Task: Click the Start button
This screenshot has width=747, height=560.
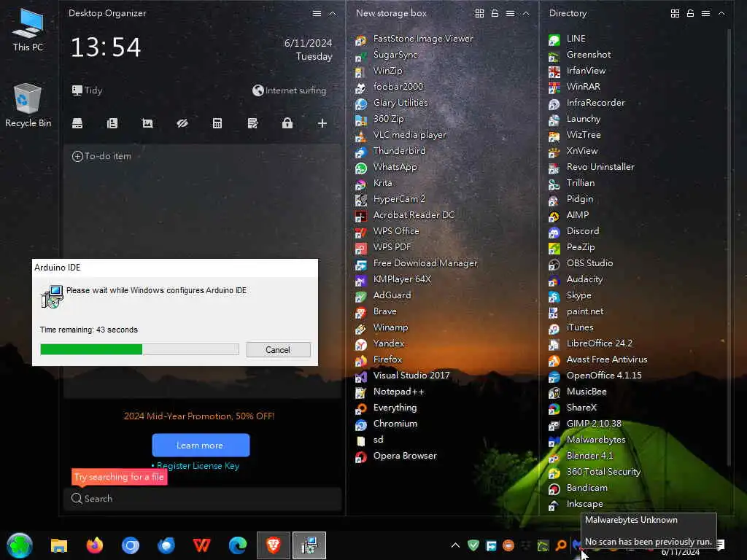Action: (20, 545)
